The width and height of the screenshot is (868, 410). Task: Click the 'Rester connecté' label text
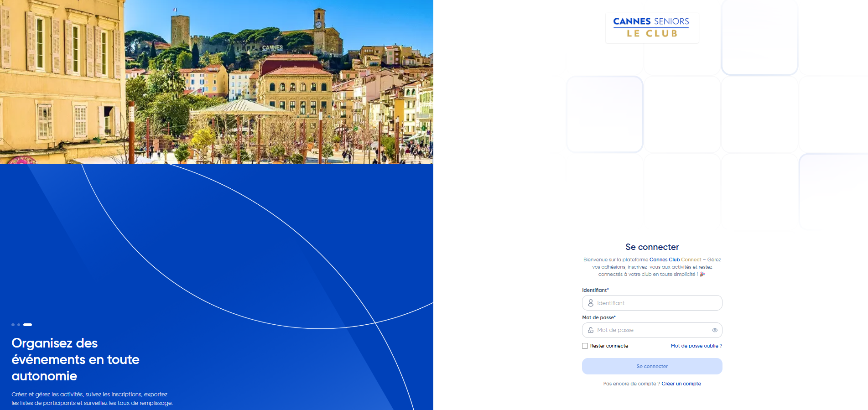609,346
